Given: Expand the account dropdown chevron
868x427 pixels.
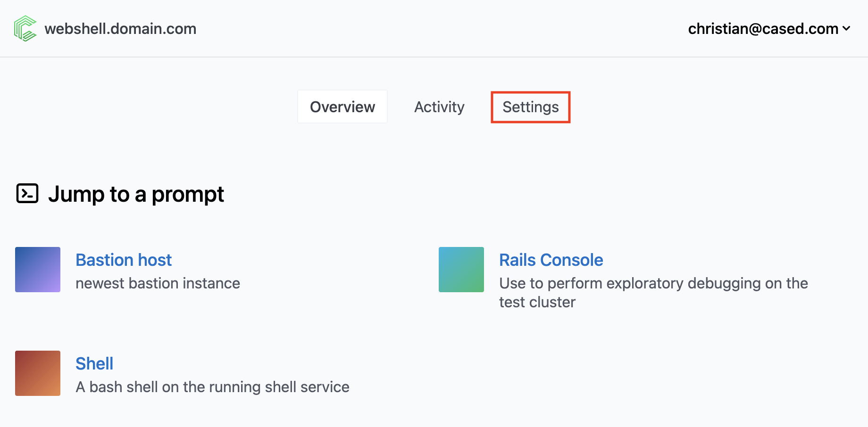Looking at the screenshot, I should (x=847, y=29).
